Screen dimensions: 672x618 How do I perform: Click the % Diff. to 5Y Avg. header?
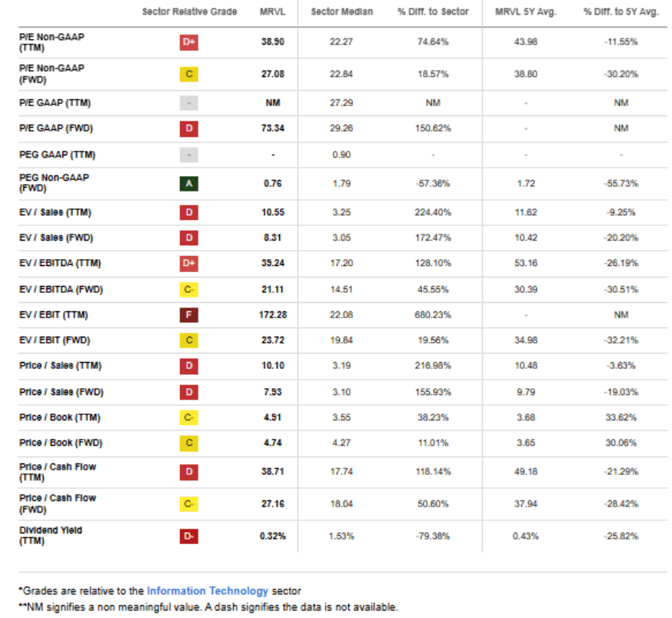620,12
